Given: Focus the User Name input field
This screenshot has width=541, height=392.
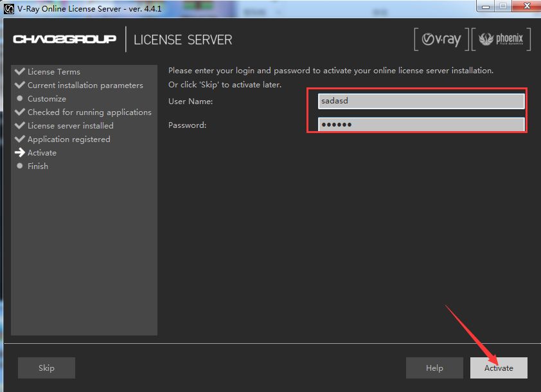Looking at the screenshot, I should 421,101.
